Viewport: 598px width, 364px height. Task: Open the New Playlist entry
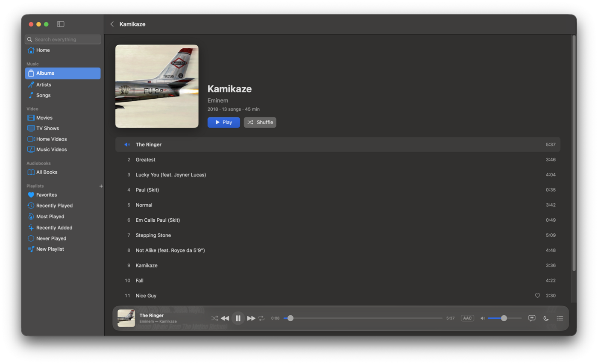click(63, 249)
